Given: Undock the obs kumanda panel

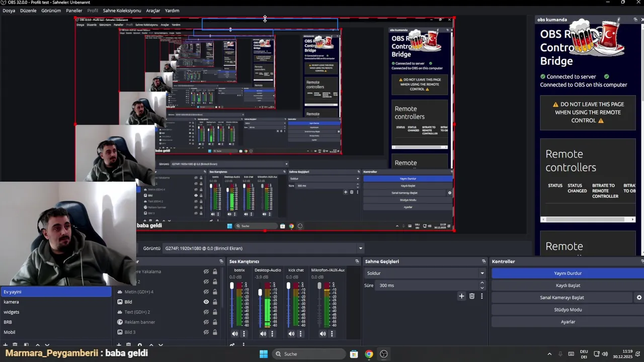Looking at the screenshot, I should coord(635,20).
